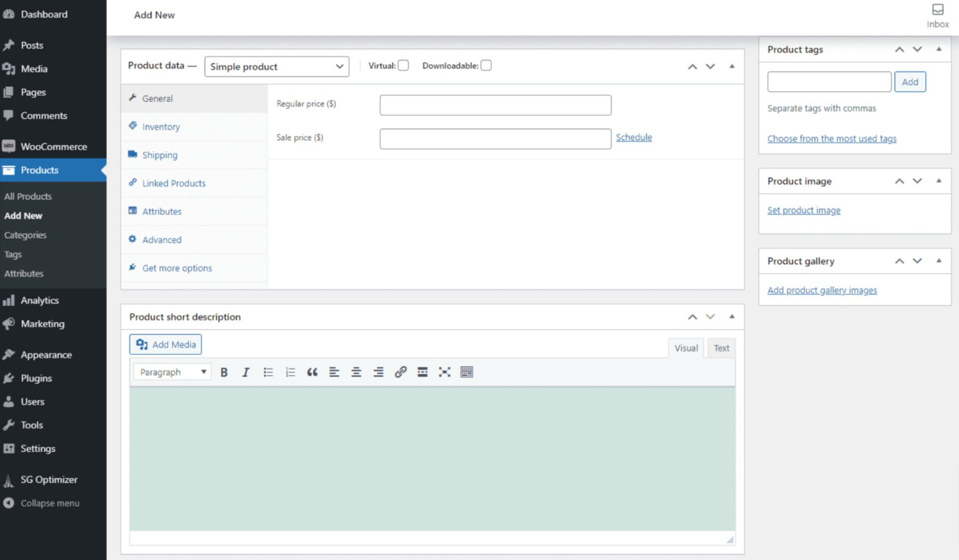Screen dimensions: 959x560
Task: Open the Paragraph style dropdown
Action: click(x=171, y=372)
